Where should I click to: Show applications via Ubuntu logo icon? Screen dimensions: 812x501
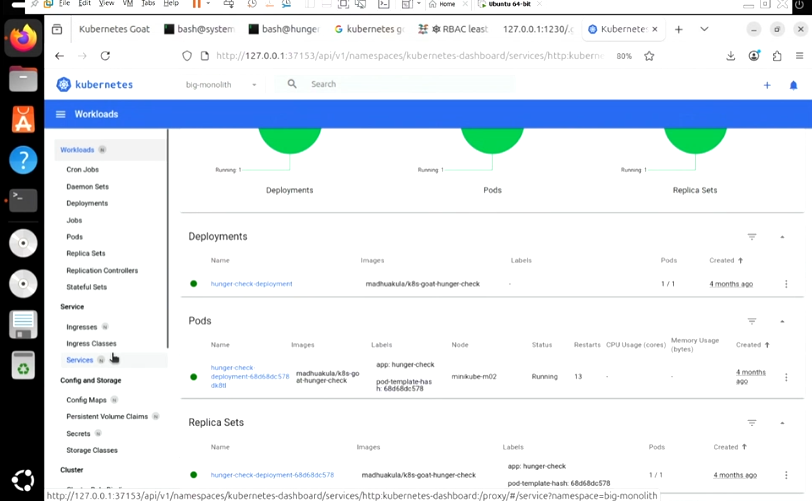coord(23,480)
